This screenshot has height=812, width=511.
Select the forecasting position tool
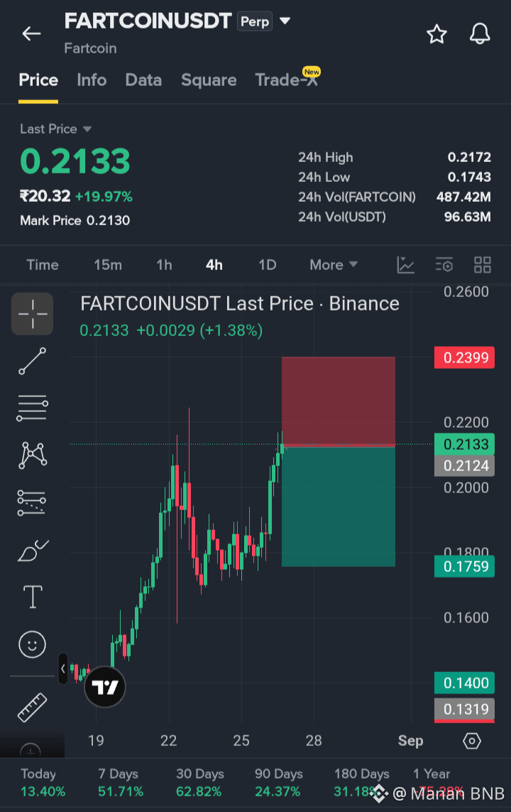pyautogui.click(x=33, y=503)
